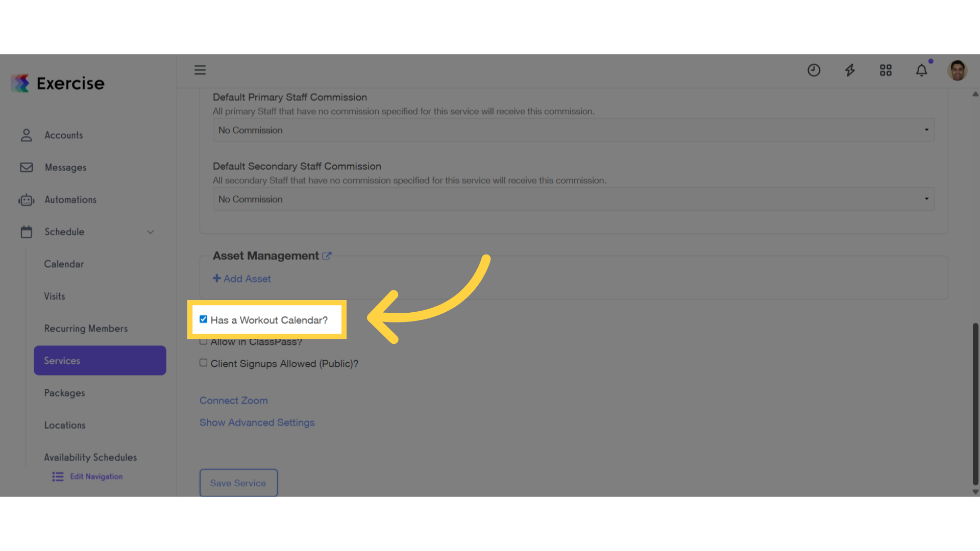The image size is (980, 551).
Task: Click the Schedule calendar icon
Action: click(27, 232)
